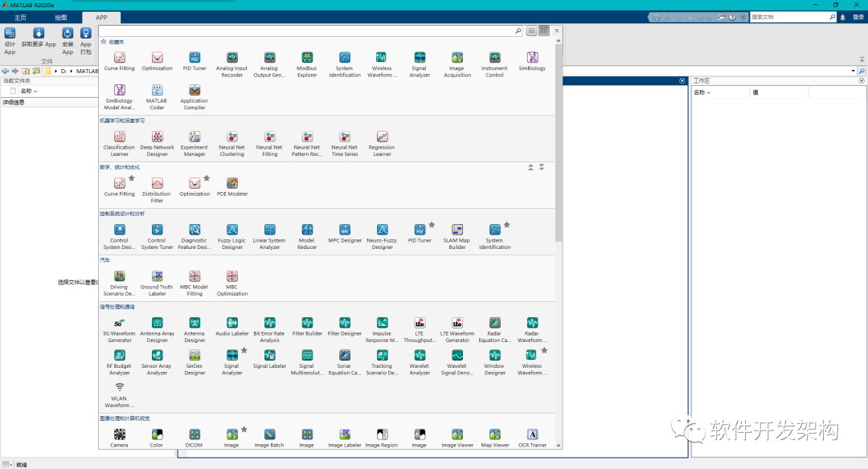868x469 pixels.
Task: Click the 登录 sign-in link
Action: tap(858, 18)
